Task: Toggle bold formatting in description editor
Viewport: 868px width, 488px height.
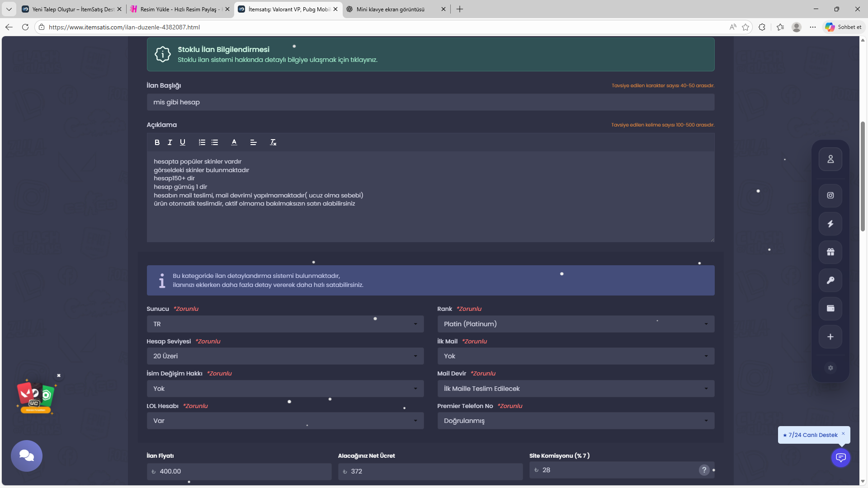Action: [157, 142]
